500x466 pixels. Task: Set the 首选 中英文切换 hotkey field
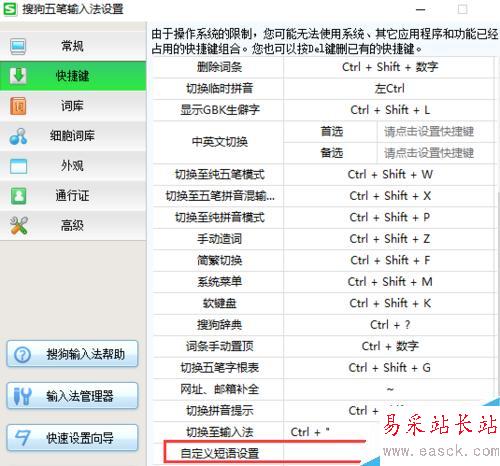coord(436,132)
